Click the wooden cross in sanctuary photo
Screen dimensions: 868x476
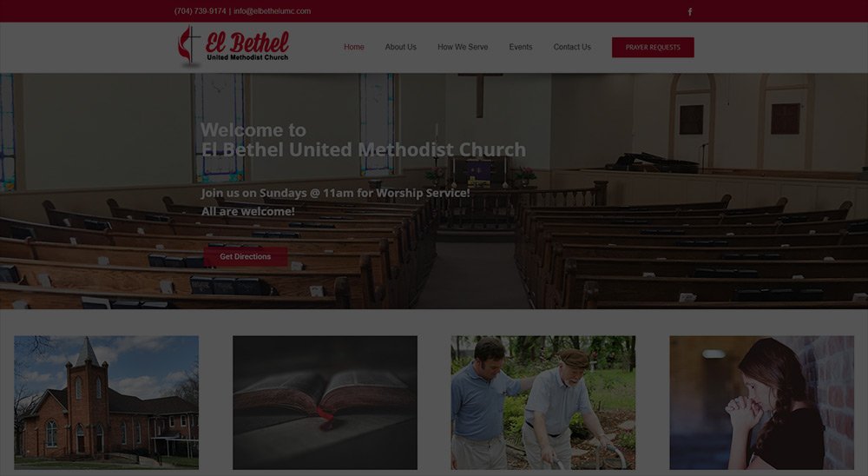coord(480,96)
